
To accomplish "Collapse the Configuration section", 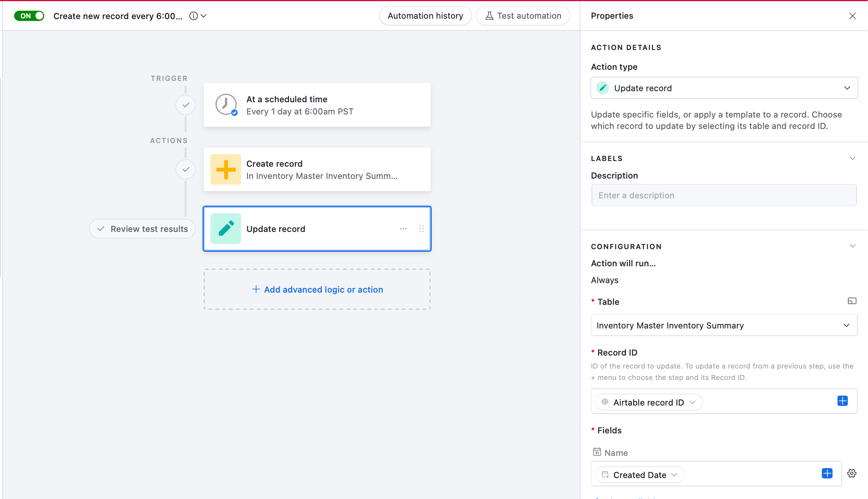I will (852, 246).
